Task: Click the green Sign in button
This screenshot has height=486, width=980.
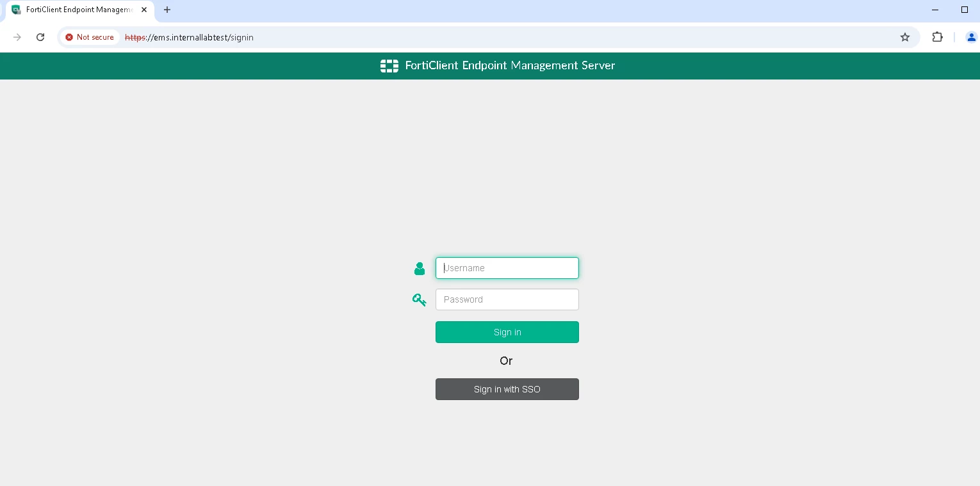Action: pyautogui.click(x=507, y=332)
